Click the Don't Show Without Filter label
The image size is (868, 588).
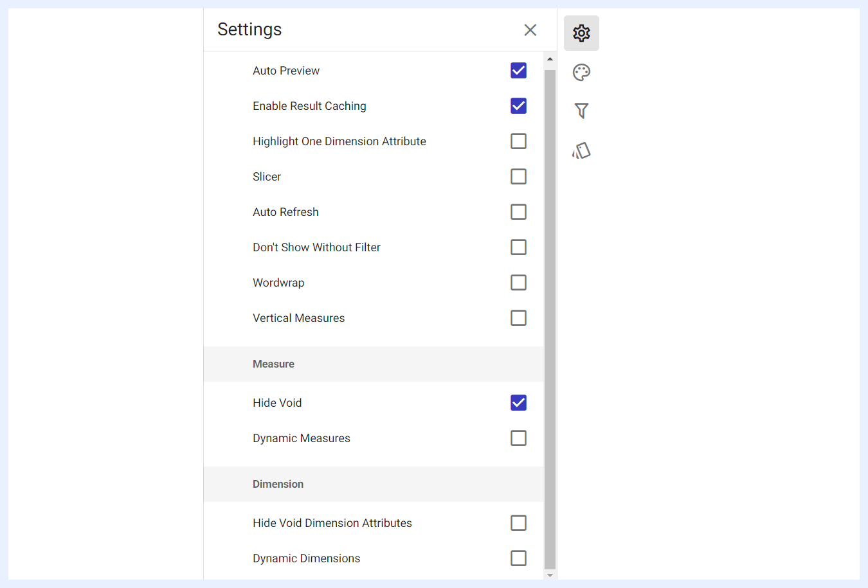(x=316, y=247)
